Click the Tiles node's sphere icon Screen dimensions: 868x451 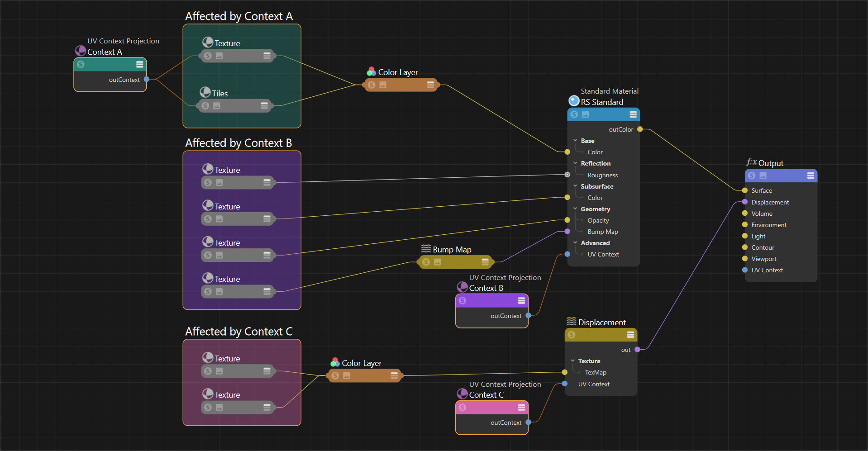(205, 92)
